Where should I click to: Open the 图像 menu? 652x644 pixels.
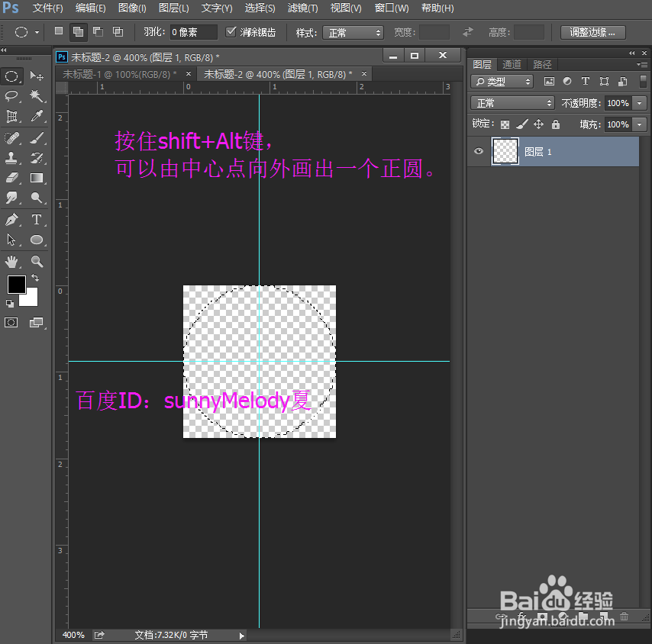pyautogui.click(x=132, y=8)
